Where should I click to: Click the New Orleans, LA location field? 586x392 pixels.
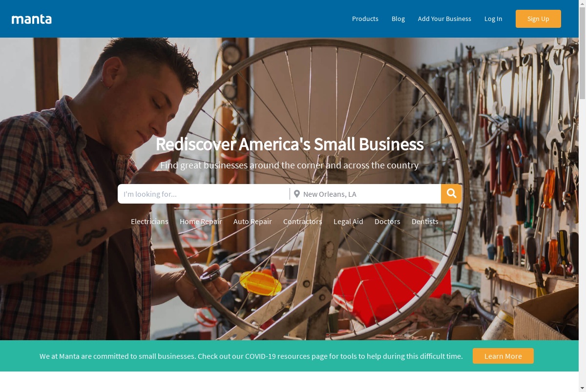tap(366, 194)
